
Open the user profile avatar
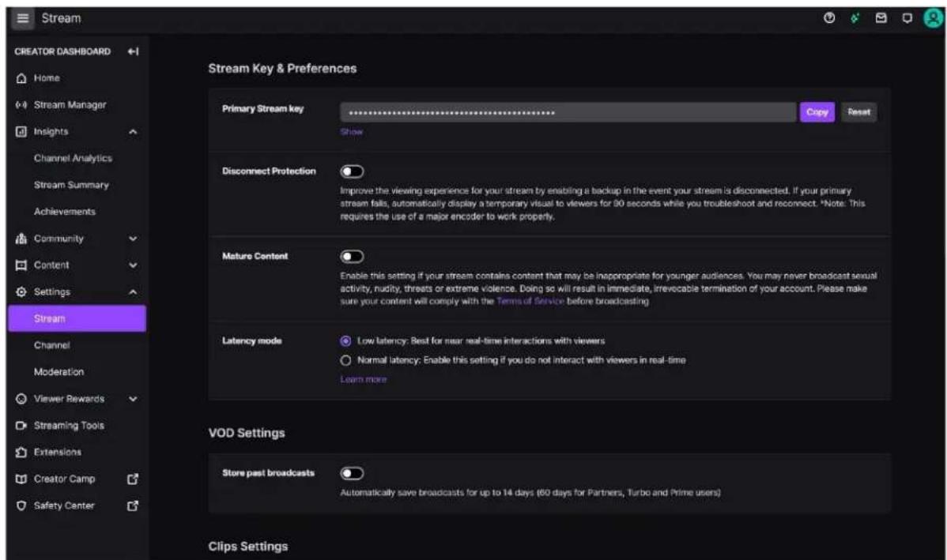(933, 18)
